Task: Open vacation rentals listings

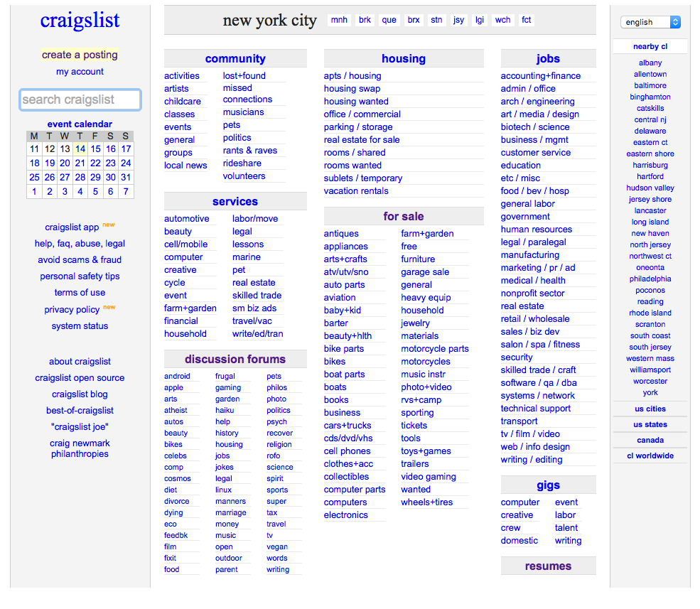Action: [356, 191]
